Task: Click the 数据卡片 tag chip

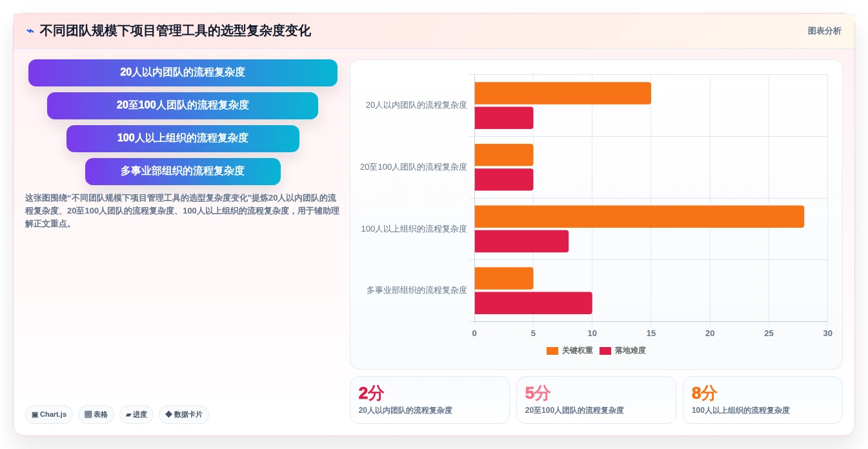Action: (184, 414)
